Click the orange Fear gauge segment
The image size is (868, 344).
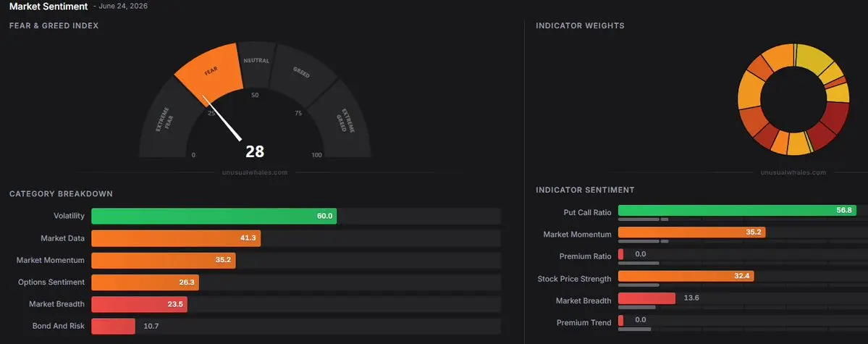(213, 72)
